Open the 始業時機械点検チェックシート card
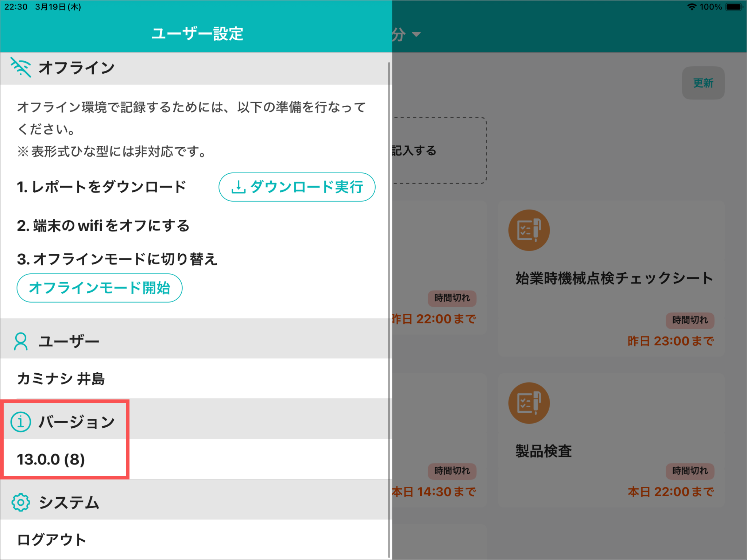 click(611, 278)
